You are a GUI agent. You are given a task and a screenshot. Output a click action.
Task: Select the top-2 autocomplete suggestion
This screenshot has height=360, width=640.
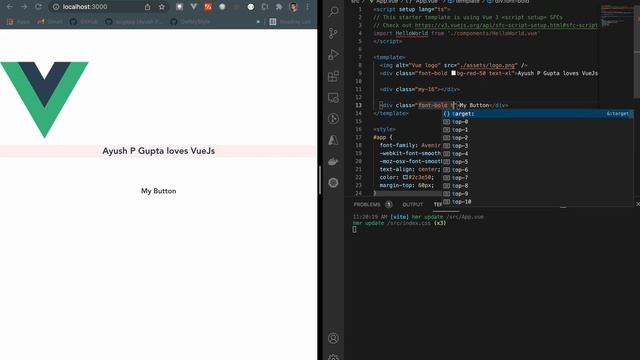pyautogui.click(x=538, y=138)
